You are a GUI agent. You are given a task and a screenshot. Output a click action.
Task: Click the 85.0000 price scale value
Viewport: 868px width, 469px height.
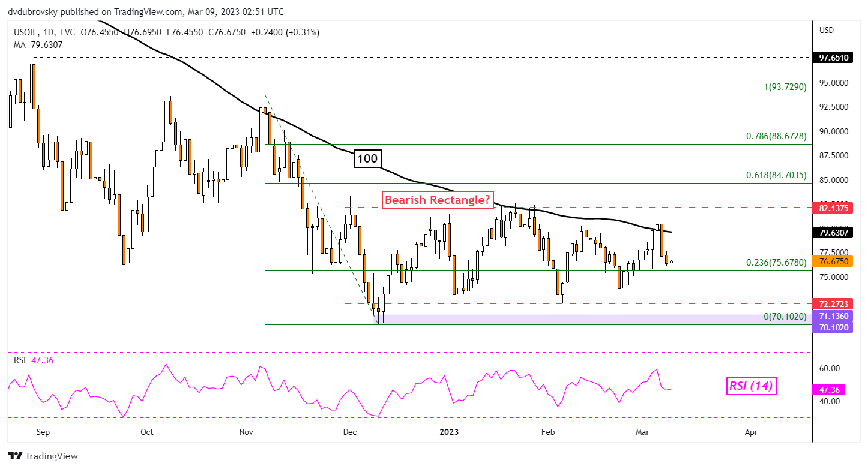click(x=833, y=180)
